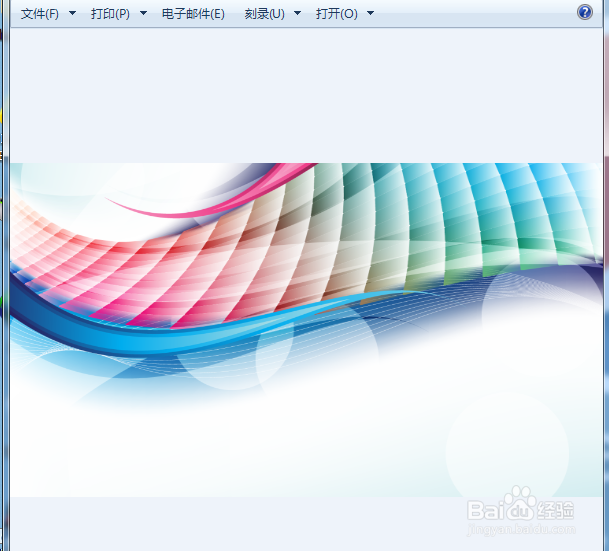Click the displayed colorful wave image
This screenshot has width=609, height=551.
pos(306,330)
